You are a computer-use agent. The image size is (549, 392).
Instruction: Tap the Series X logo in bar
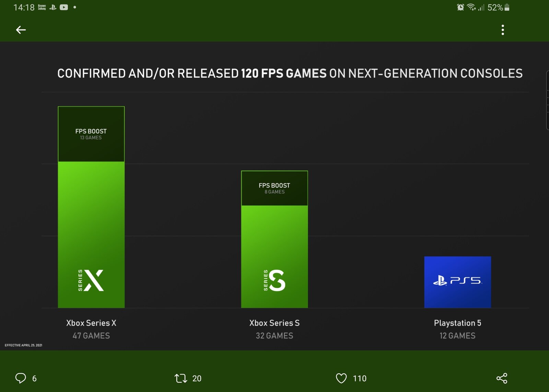[91, 280]
